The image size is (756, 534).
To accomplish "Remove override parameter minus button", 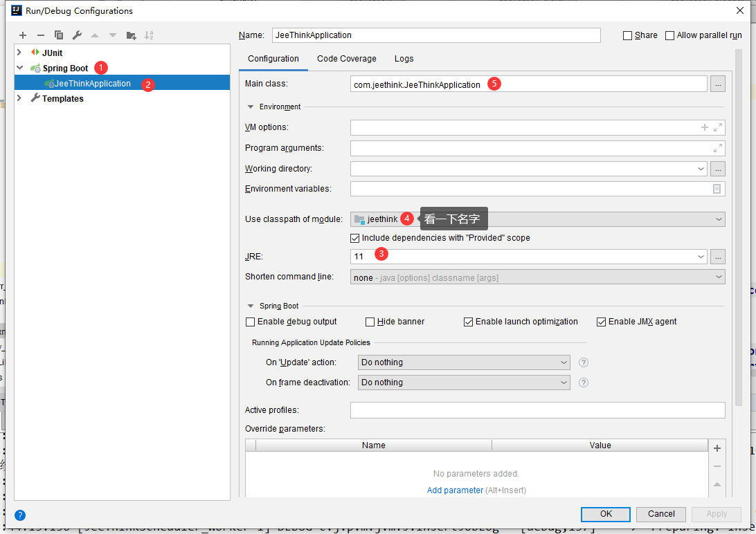I will tap(717, 466).
